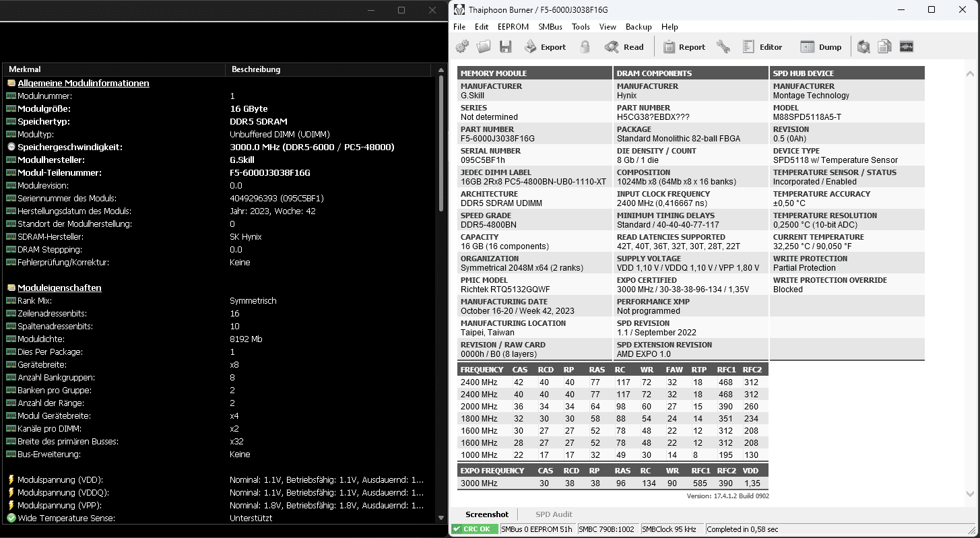Click the Merkmal column header
Screen dimensions: 980x538
coord(115,69)
